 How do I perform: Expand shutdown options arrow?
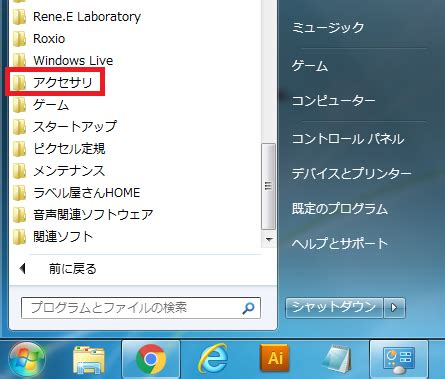394,307
